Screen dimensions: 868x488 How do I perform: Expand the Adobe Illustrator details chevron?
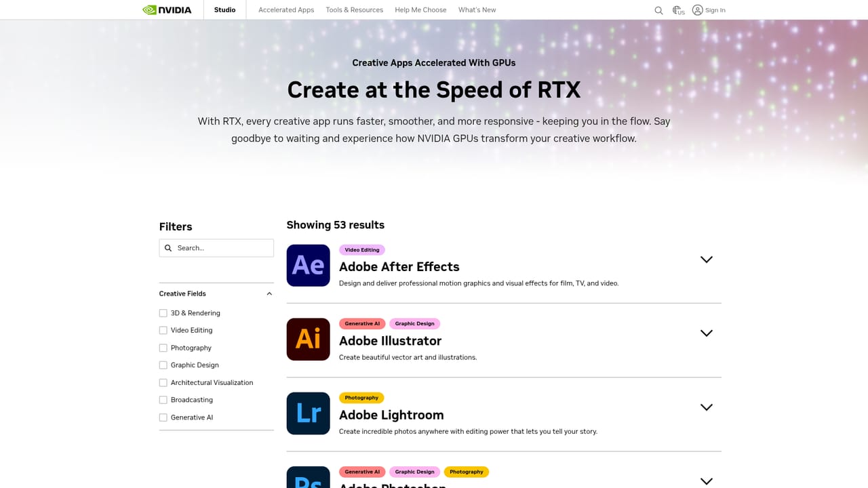point(707,333)
